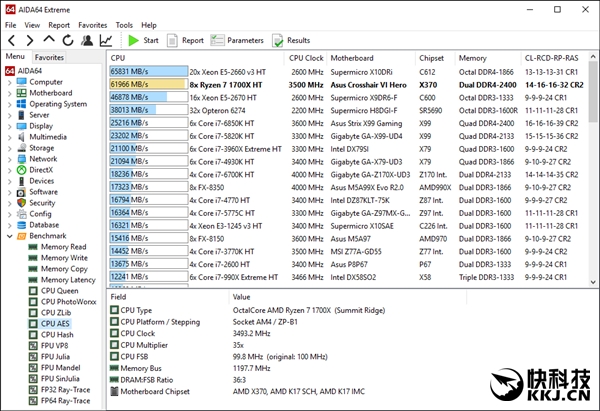The height and width of the screenshot is (411, 600).
Task: Select the 46878 MB/s result bar
Action: tap(148, 98)
